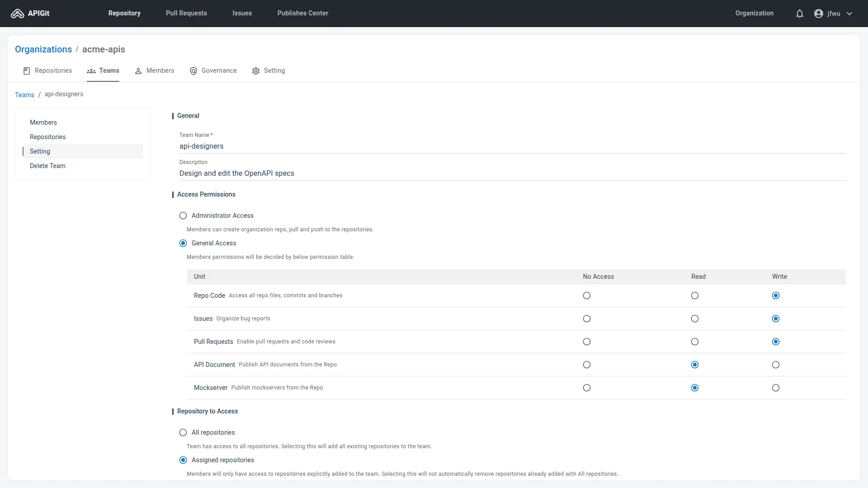868x488 pixels.
Task: Set Repo Code to No Access
Action: (x=587, y=296)
